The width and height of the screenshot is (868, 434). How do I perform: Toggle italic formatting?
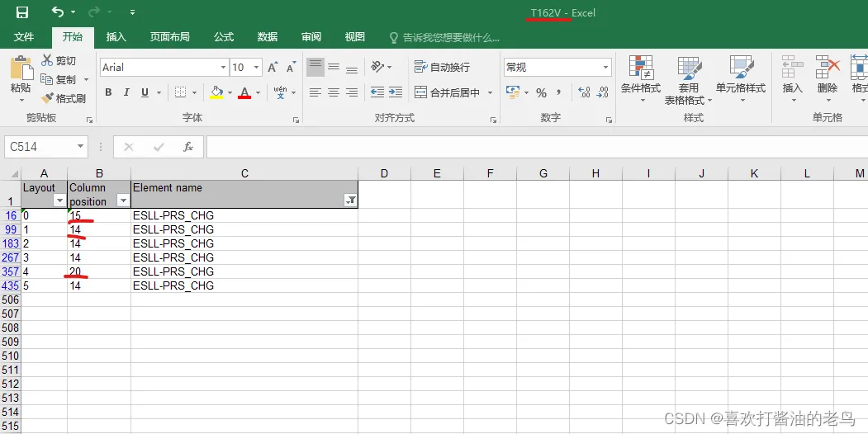coord(126,92)
